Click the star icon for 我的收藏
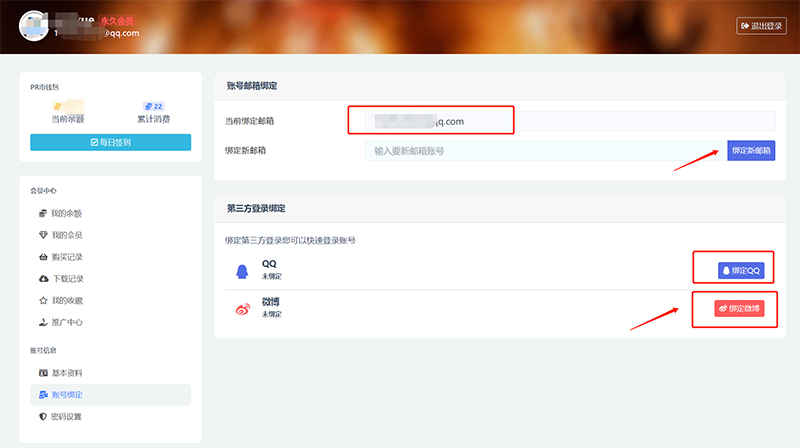This screenshot has width=800, height=448. (43, 300)
